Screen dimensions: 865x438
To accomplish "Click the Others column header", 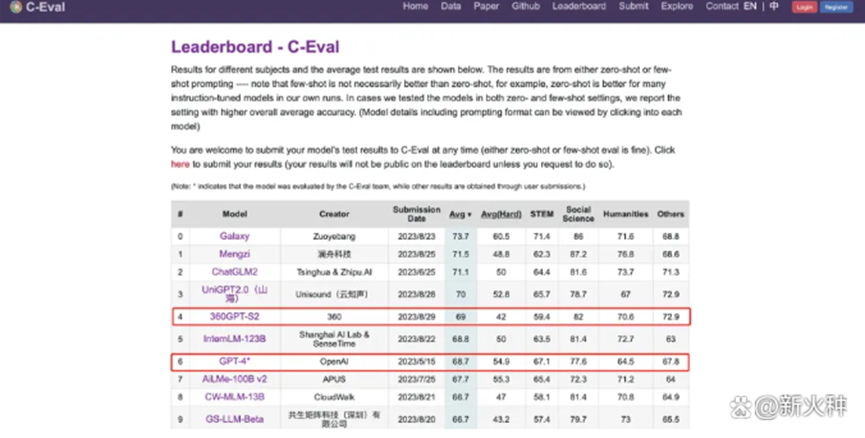I will pyautogui.click(x=671, y=214).
